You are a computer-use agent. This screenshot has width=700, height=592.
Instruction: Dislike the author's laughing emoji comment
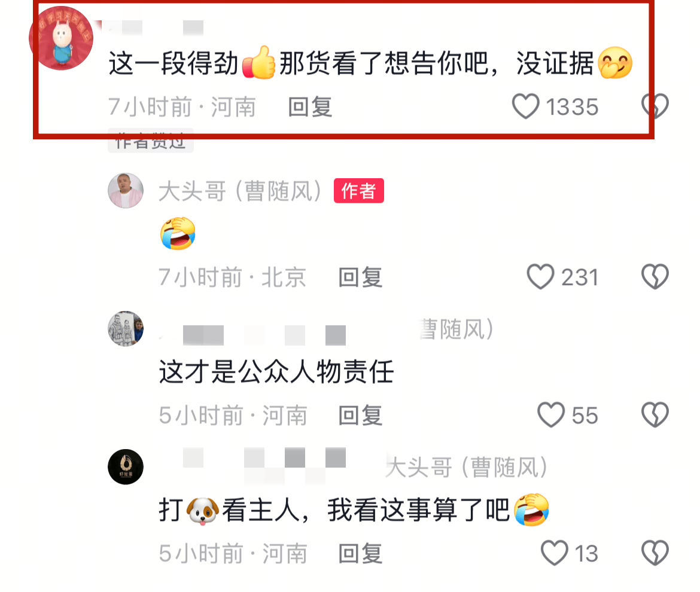click(655, 277)
